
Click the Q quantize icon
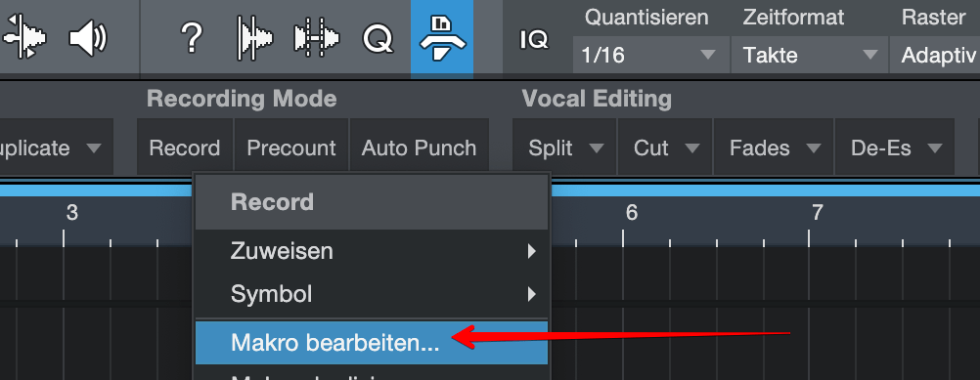point(379,39)
